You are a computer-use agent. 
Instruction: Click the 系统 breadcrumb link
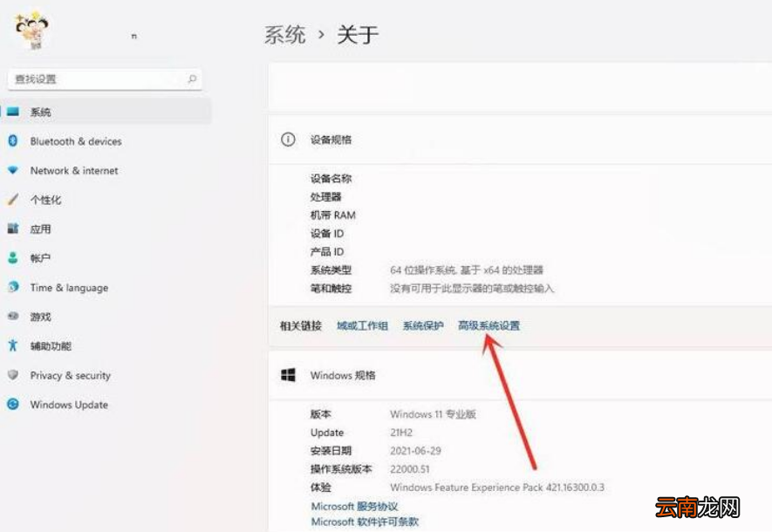pyautogui.click(x=285, y=35)
